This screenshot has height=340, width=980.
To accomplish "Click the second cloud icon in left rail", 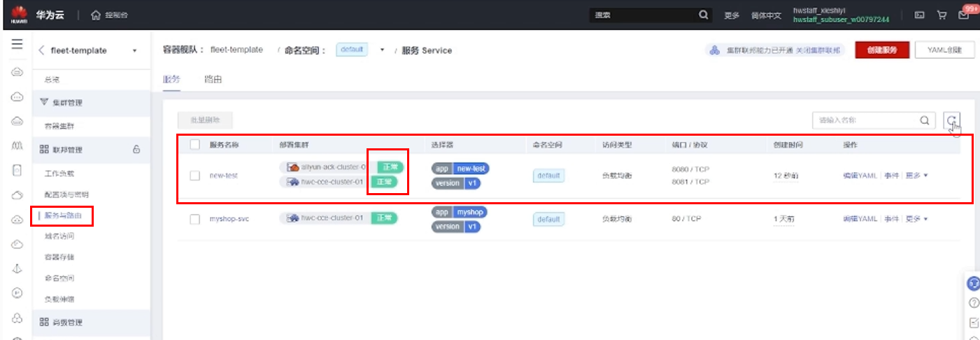I will (17, 97).
